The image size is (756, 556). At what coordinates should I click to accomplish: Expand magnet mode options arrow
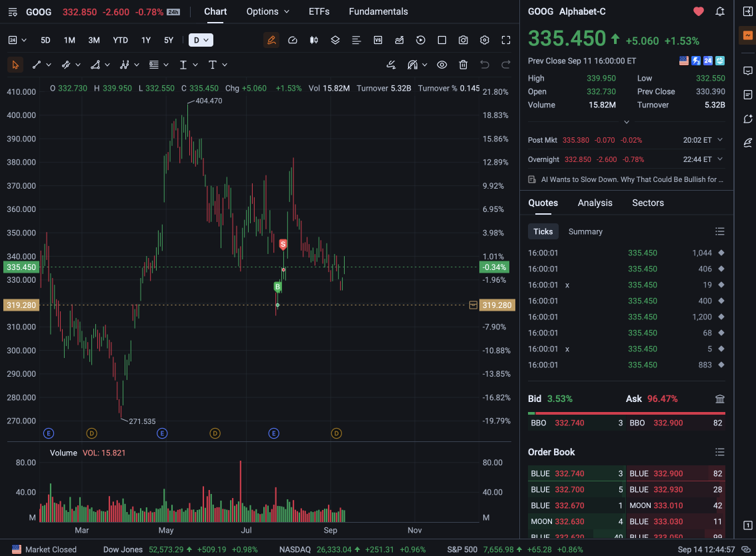pos(425,65)
